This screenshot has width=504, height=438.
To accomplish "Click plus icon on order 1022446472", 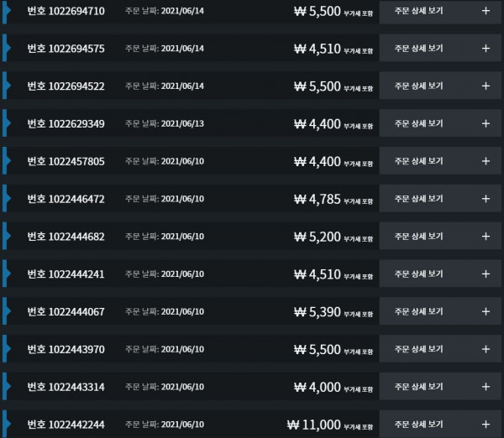I will pyautogui.click(x=486, y=199).
